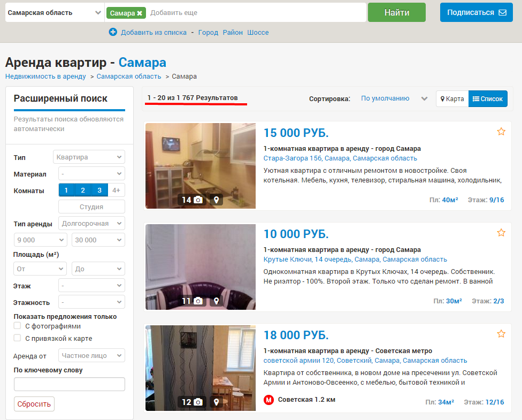Viewport: 522px width, 420px height.
Task: Favorite the 15 000 руб. listing star
Action: pos(501,132)
